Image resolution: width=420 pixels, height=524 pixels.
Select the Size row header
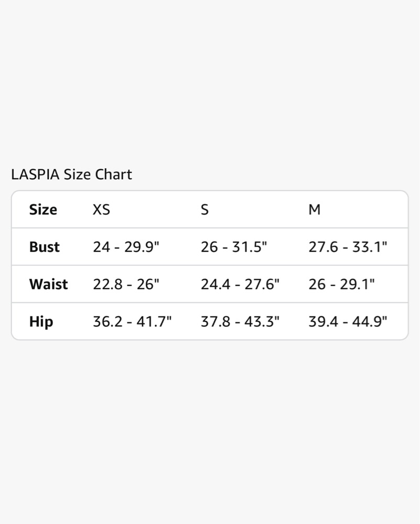[x=43, y=210]
